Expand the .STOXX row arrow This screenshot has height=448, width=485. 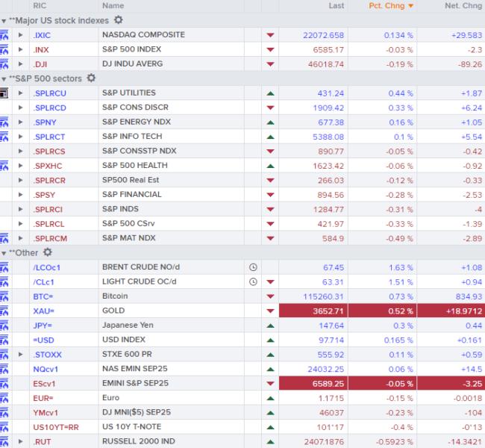(x=20, y=354)
